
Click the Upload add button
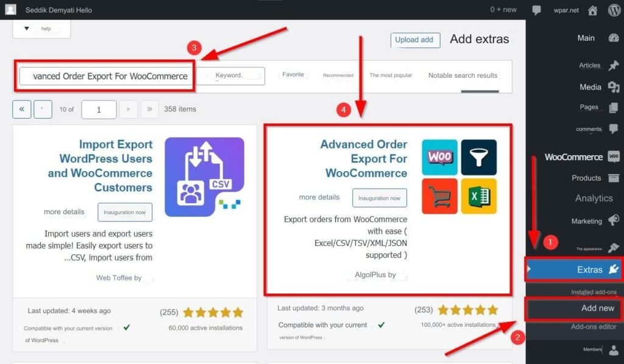pyautogui.click(x=415, y=40)
